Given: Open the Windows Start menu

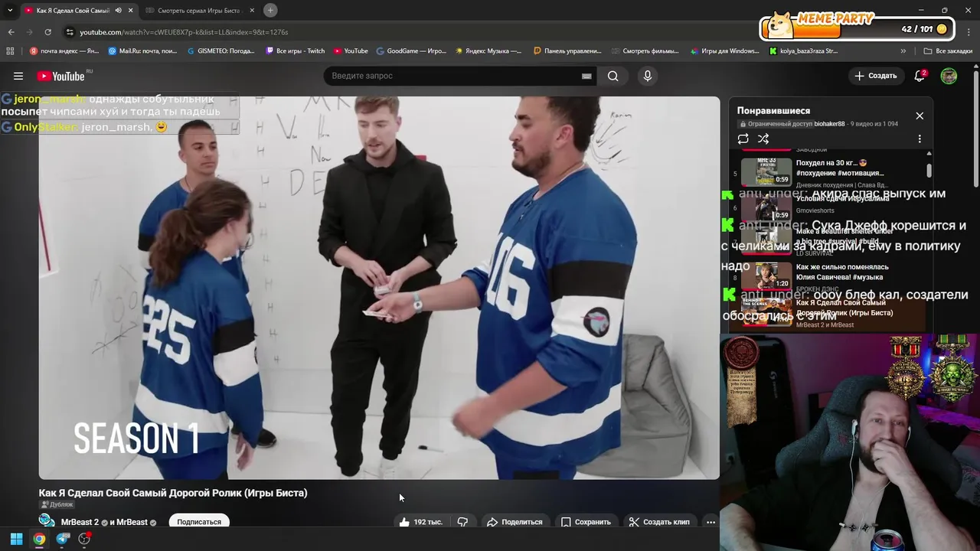Looking at the screenshot, I should 16,539.
